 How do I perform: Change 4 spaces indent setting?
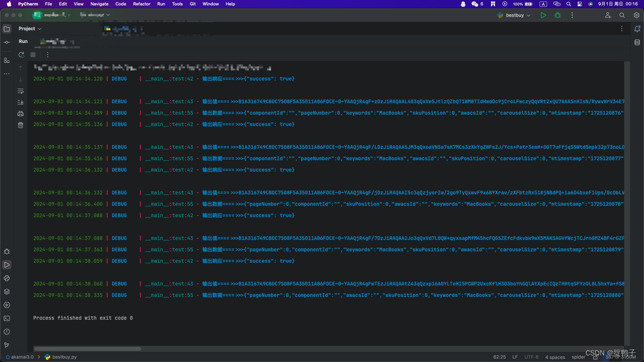coord(555,357)
